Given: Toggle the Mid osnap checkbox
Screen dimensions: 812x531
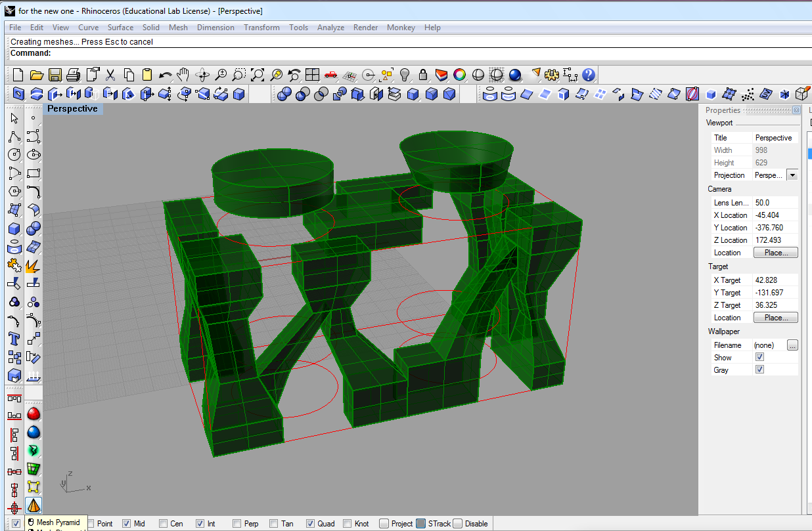Looking at the screenshot, I should coord(127,524).
